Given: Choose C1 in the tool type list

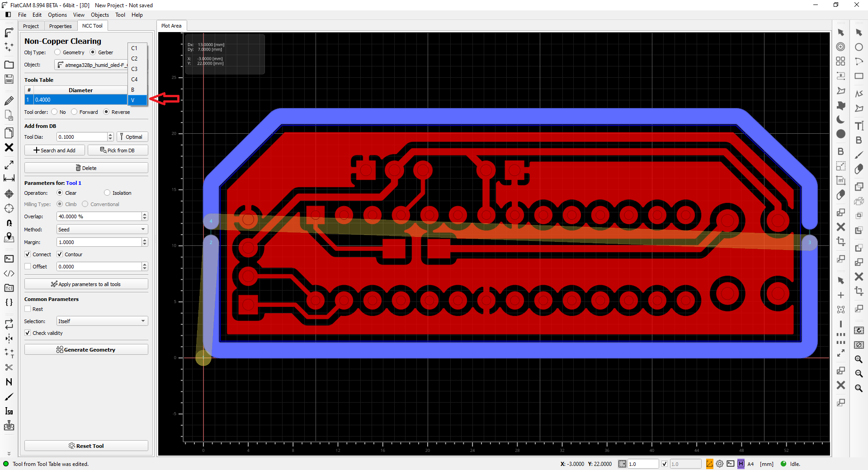Looking at the screenshot, I should click(x=138, y=48).
